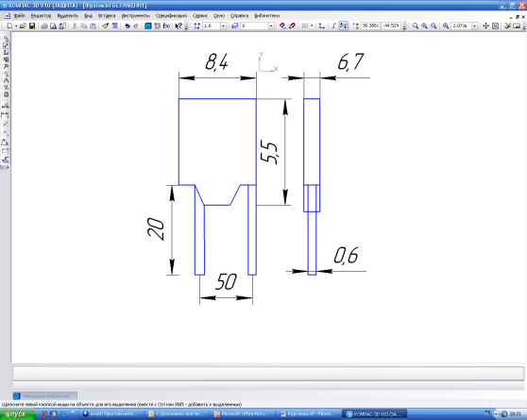Open the Библиотеки menu
This screenshot has width=527, height=420.
click(267, 15)
